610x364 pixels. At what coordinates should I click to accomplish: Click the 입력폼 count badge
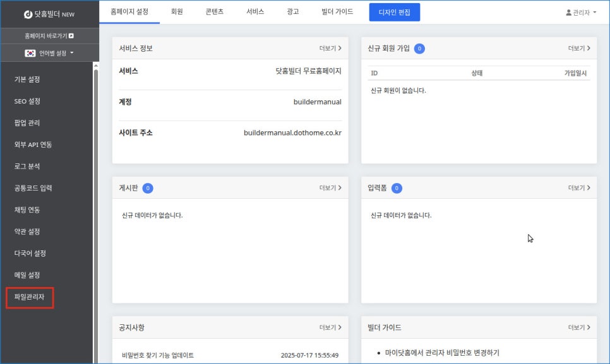(397, 188)
